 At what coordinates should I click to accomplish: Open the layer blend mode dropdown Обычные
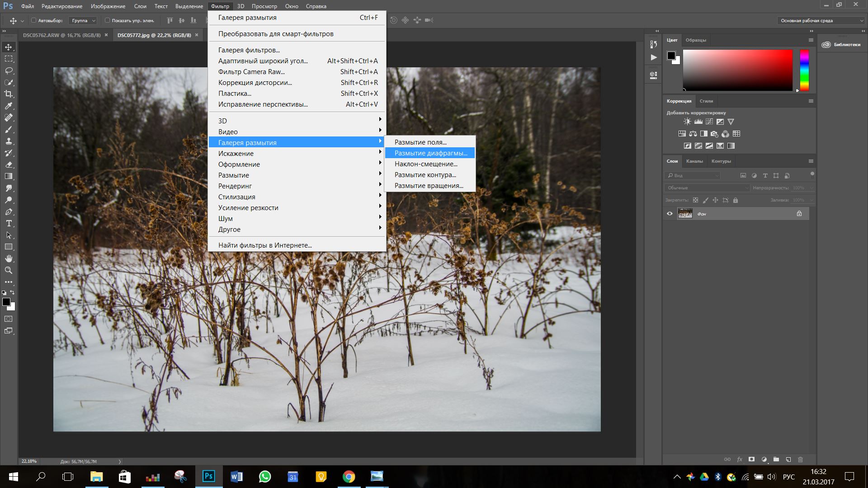(707, 188)
